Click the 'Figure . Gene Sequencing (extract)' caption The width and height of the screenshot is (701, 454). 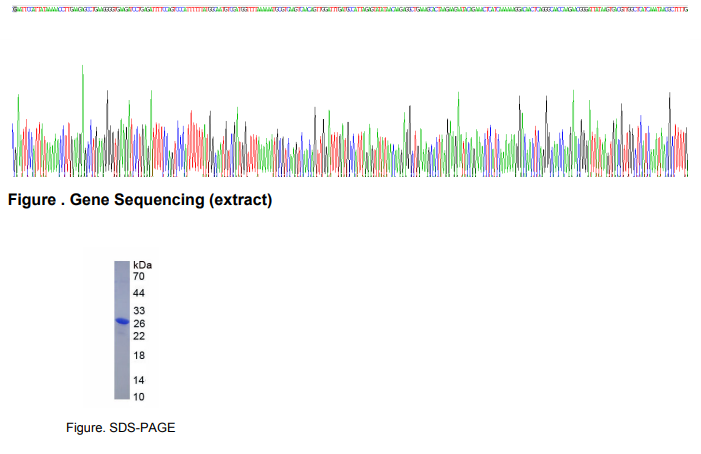coord(140,200)
